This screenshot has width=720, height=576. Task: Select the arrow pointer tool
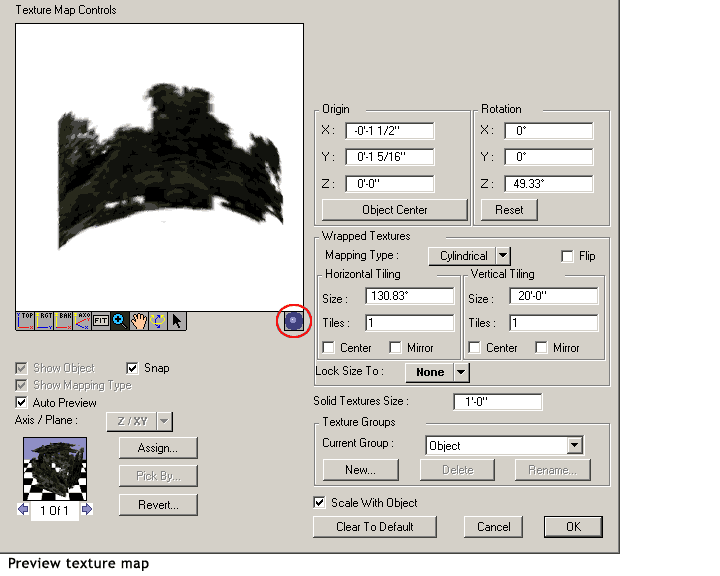(177, 321)
